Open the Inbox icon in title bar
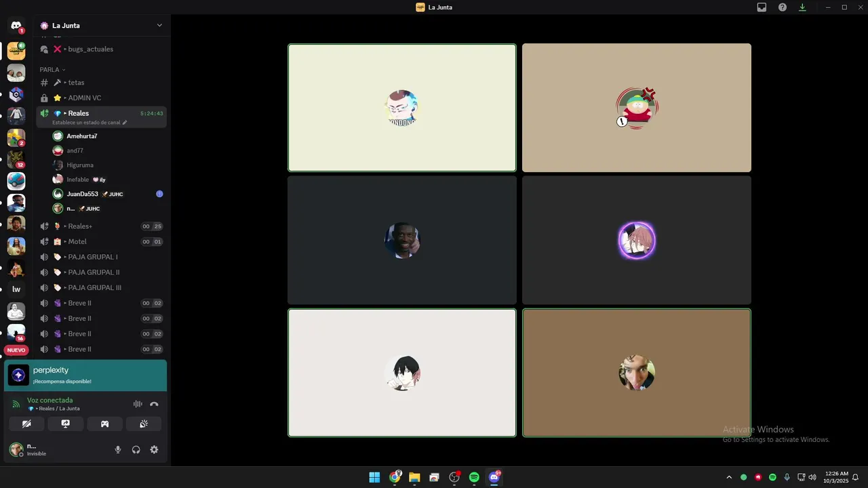Image resolution: width=868 pixels, height=488 pixels. pyautogui.click(x=762, y=7)
